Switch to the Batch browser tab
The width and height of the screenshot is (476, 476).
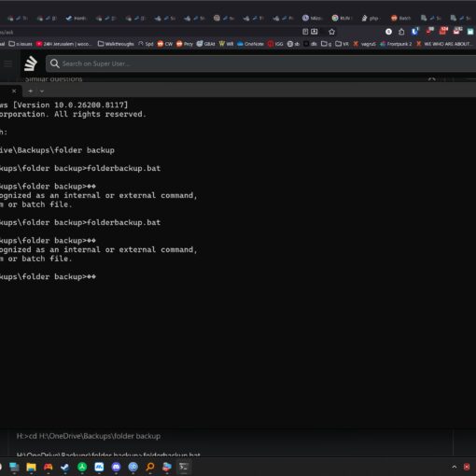400,19
